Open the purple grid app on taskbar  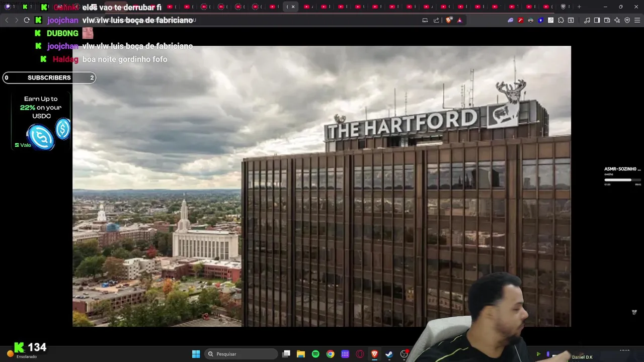(345, 354)
